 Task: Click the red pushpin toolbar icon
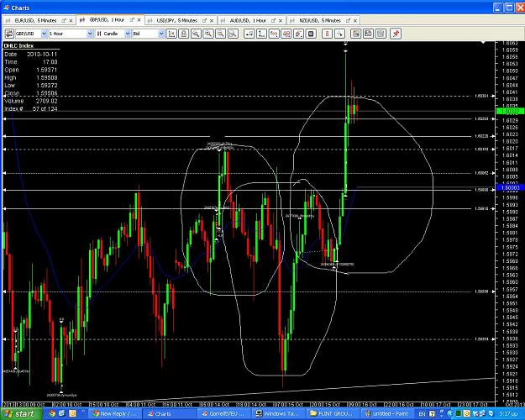(x=396, y=34)
